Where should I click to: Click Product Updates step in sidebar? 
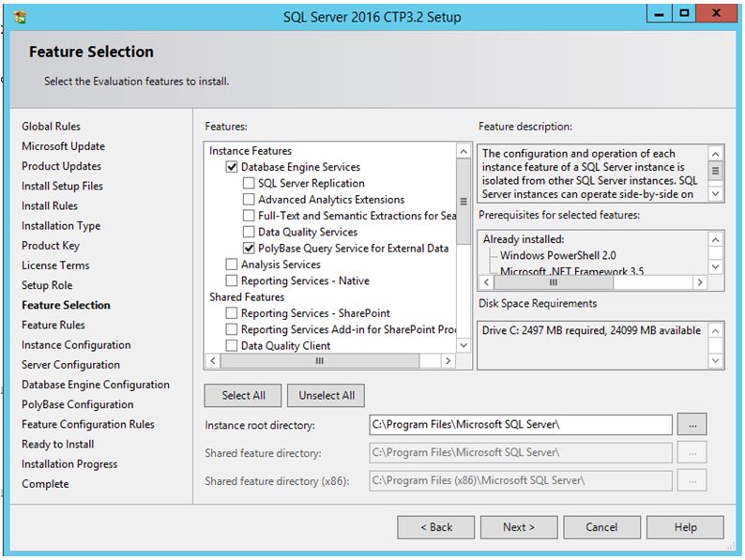pos(61,166)
